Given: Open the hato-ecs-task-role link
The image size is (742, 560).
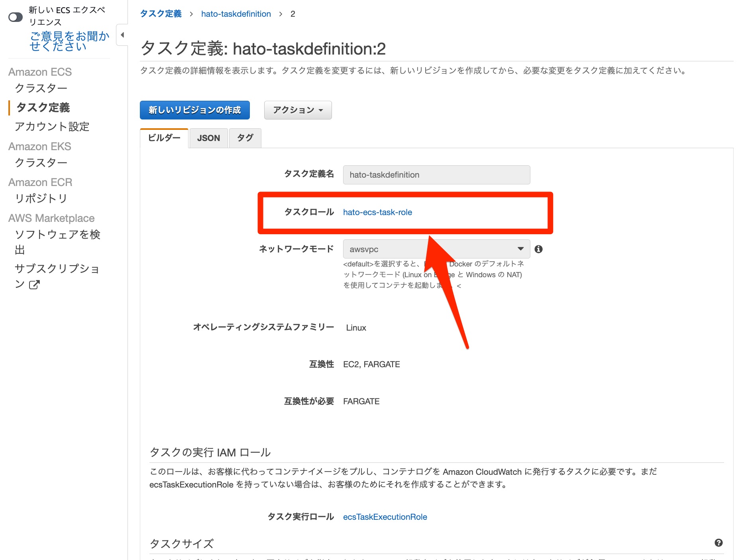Looking at the screenshot, I should [377, 212].
